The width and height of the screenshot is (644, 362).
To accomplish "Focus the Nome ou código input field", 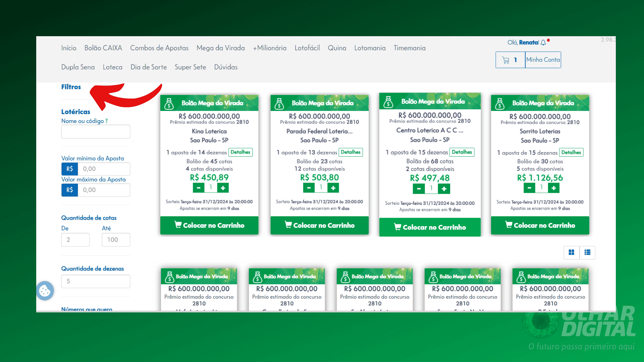I will click(x=96, y=132).
